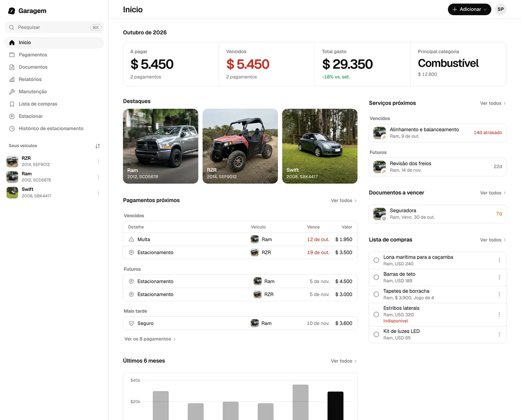Viewport: 521px width, 420px height.
Task: Open the Revisão dos freios service card
Action: (438, 167)
